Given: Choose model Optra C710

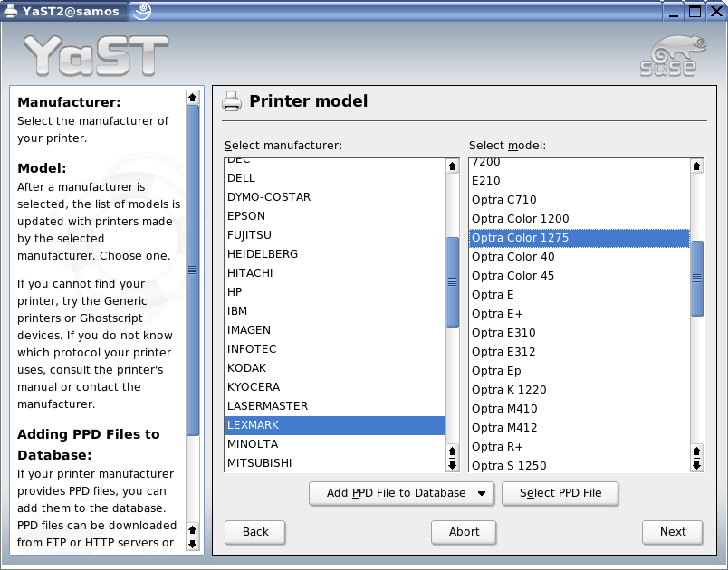Looking at the screenshot, I should click(x=580, y=200).
